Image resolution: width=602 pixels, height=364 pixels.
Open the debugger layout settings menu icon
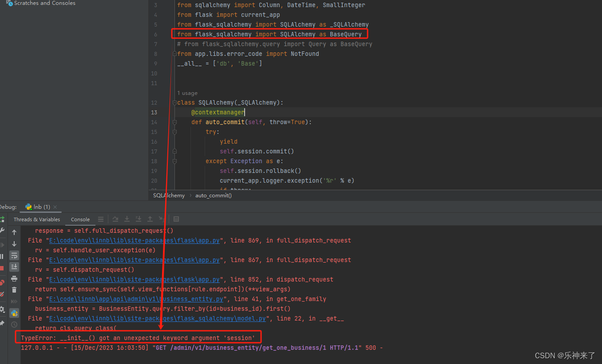click(x=101, y=219)
